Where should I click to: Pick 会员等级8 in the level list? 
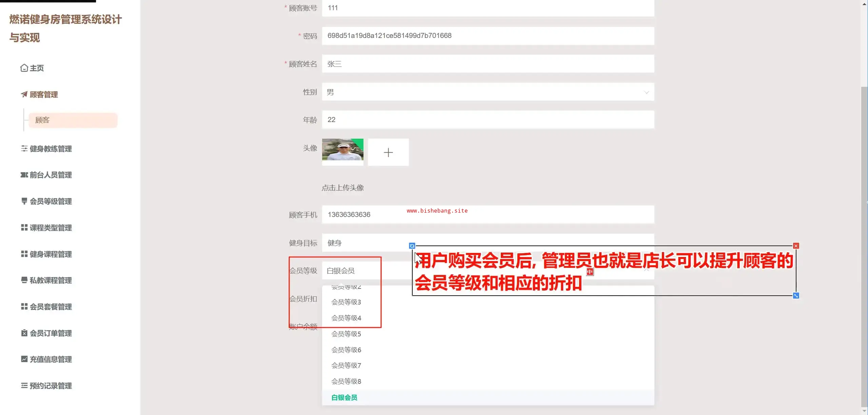tap(346, 381)
